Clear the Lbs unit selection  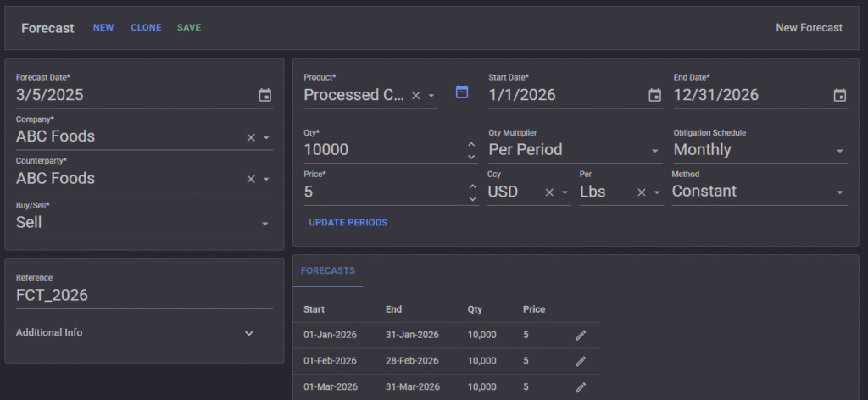click(x=641, y=192)
